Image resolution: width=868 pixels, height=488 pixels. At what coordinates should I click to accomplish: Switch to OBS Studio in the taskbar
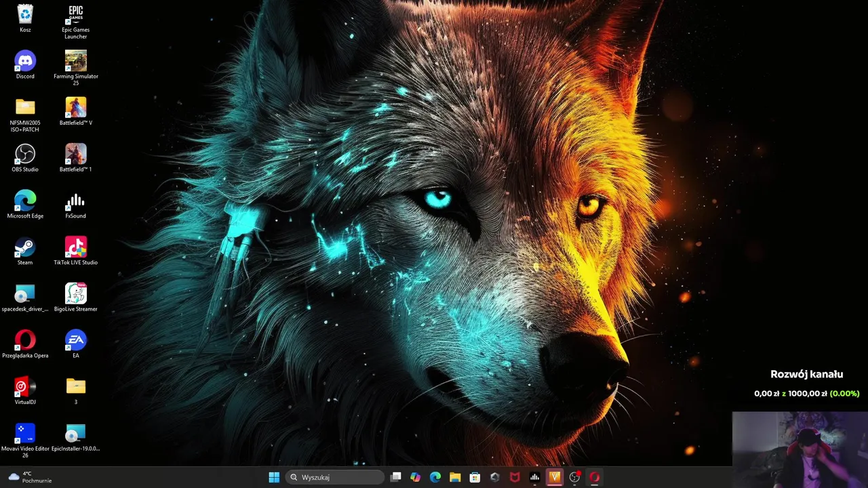574,477
